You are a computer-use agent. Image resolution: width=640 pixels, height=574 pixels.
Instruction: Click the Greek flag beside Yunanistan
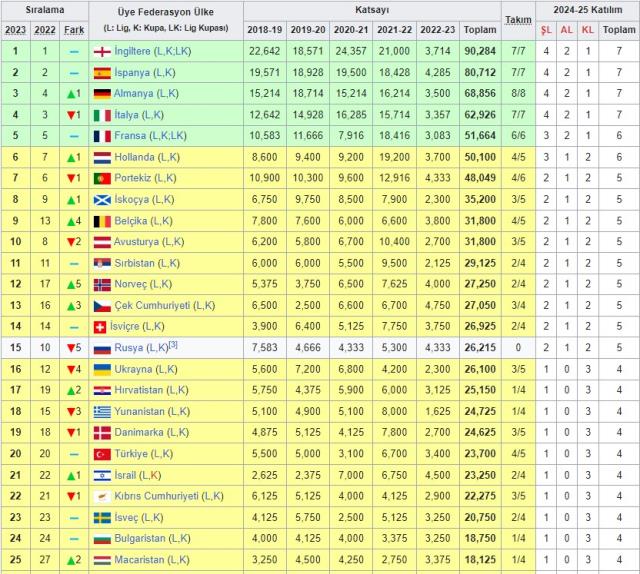coord(102,412)
